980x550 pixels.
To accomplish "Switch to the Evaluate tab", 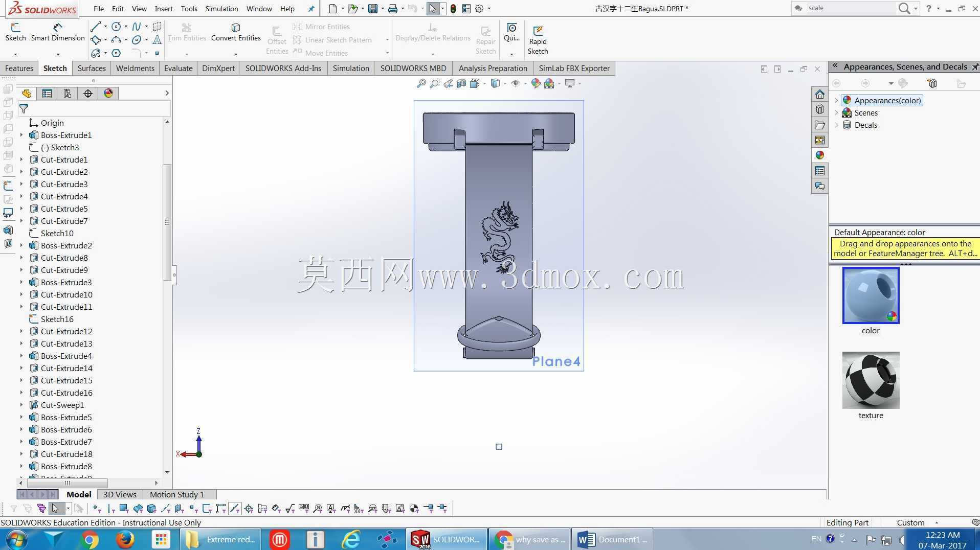I will point(178,68).
